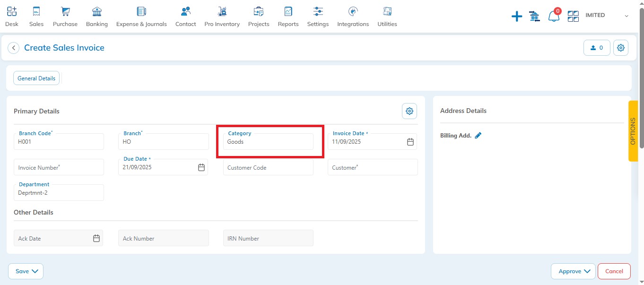Open the bank icon in top-right header
This screenshot has width=644, height=285.
(x=535, y=17)
